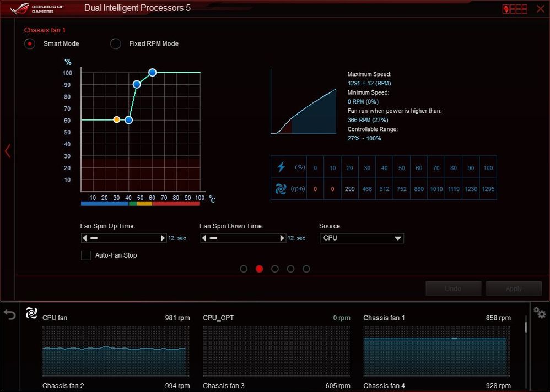
Task: Select the blue curve point at 100%
Action: point(152,73)
